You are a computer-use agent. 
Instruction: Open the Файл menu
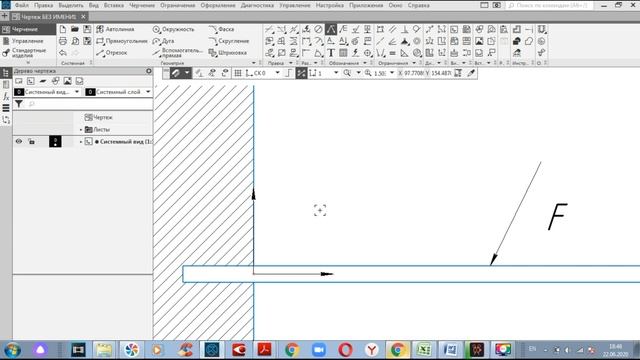[x=22, y=5]
